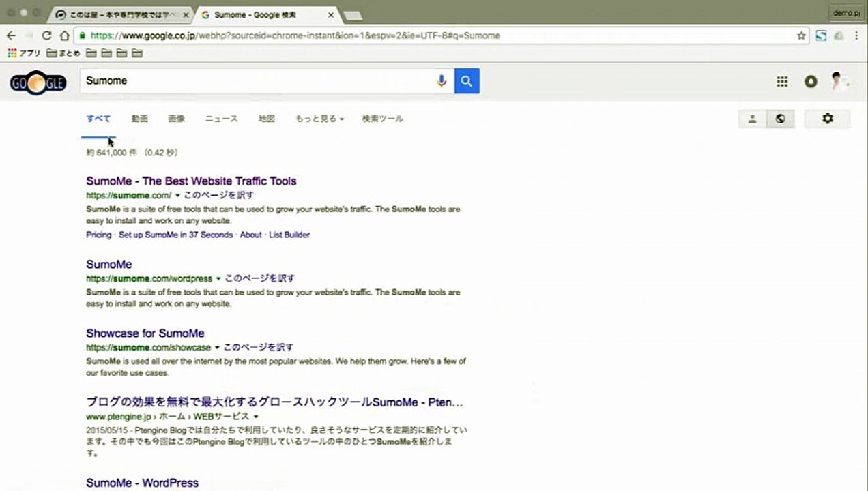Open dropdown arrow after ptengine.jp WEBサービス breadcrumb

[x=256, y=417]
